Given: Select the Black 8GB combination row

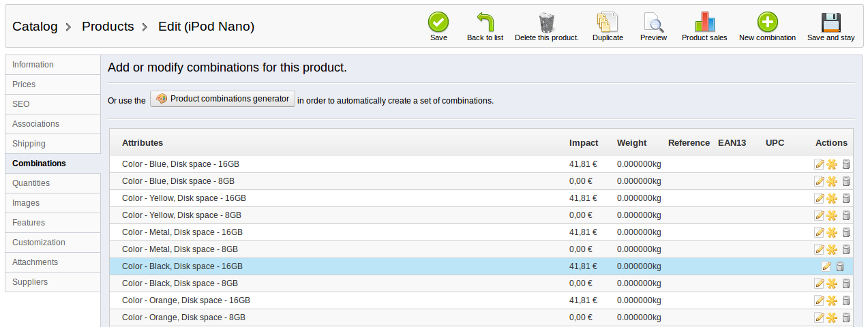Looking at the screenshot, I should 481,283.
